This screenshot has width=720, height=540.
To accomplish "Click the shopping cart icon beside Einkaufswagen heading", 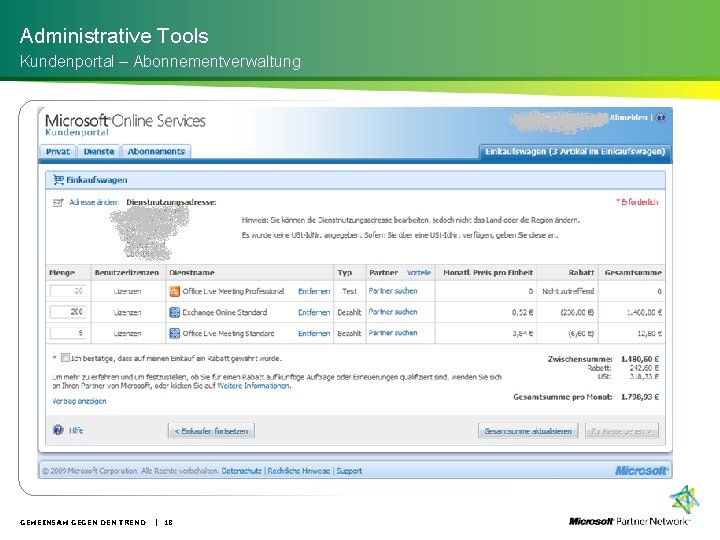I will click(58, 180).
